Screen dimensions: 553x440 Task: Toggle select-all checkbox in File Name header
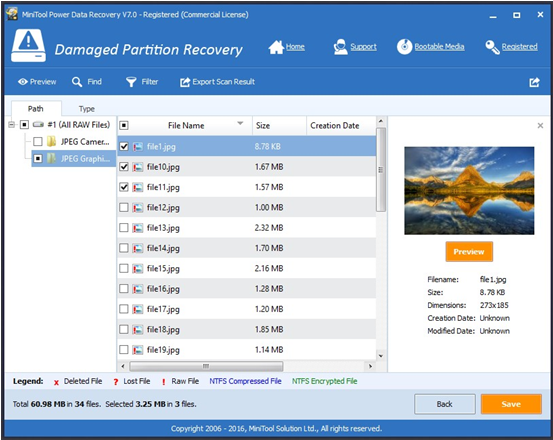pos(124,125)
